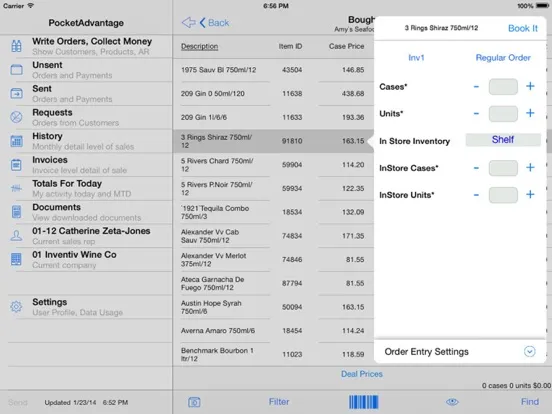Image resolution: width=552 pixels, height=414 pixels.
Task: Click item ID 91810 in highlighted row
Action: [x=292, y=141]
